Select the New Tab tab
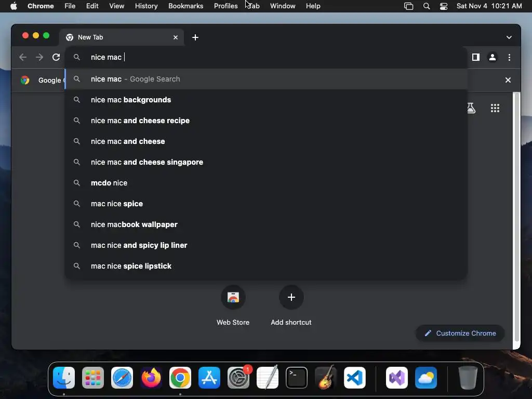532x399 pixels. pos(122,37)
